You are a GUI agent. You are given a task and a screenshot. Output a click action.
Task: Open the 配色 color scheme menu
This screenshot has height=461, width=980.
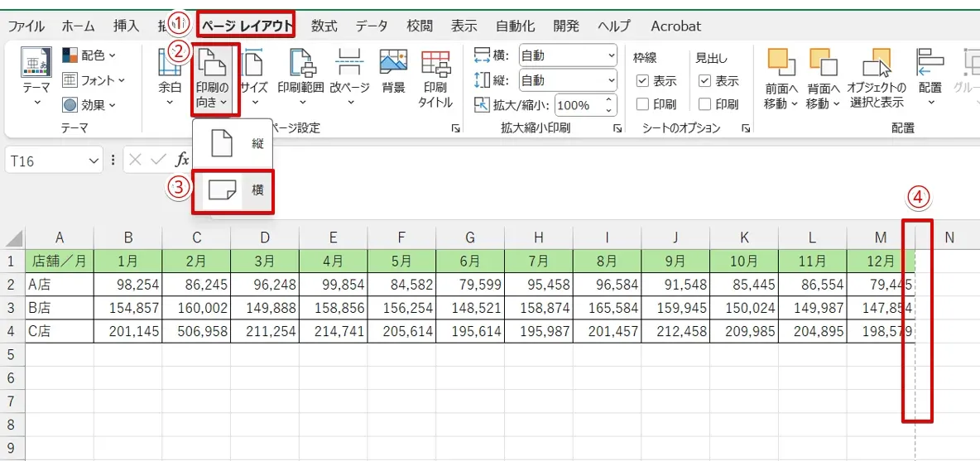(x=89, y=55)
